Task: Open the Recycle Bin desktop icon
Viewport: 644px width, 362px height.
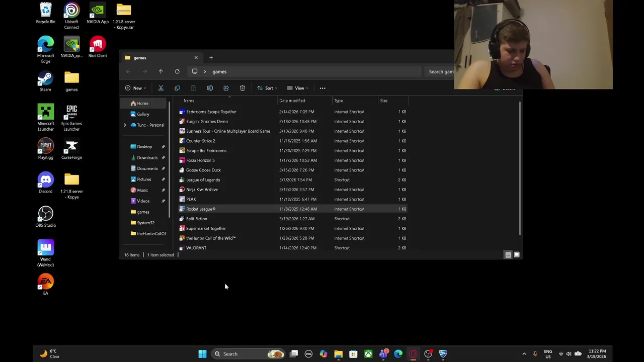Action: click(x=45, y=14)
